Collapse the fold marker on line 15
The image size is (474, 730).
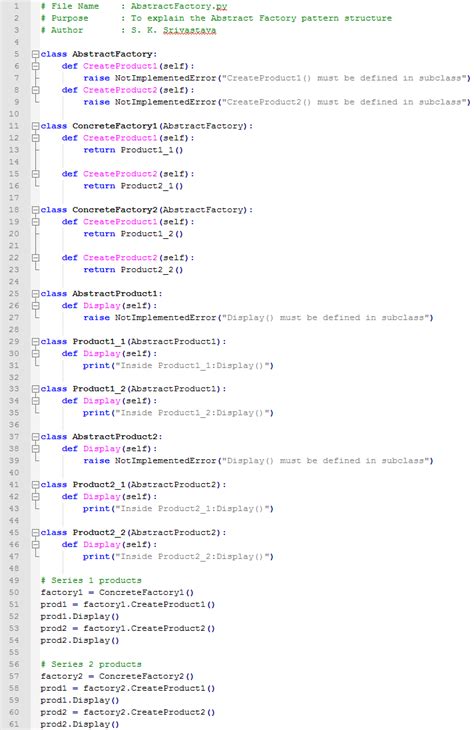(x=35, y=174)
